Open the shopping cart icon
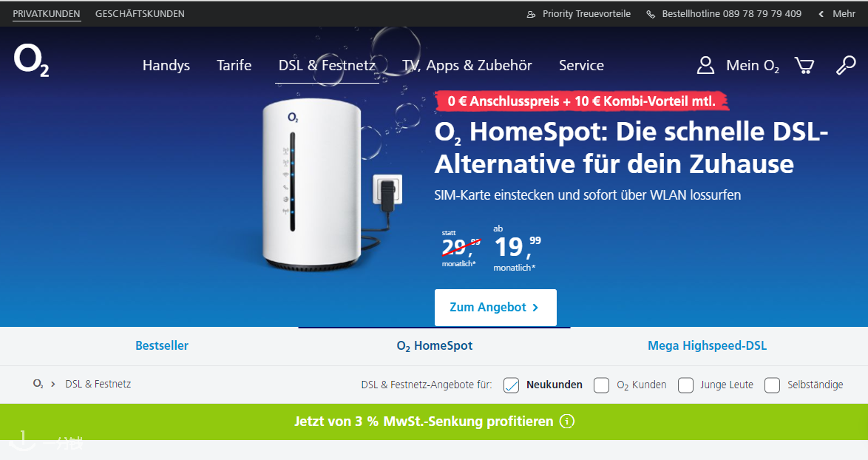 [804, 65]
